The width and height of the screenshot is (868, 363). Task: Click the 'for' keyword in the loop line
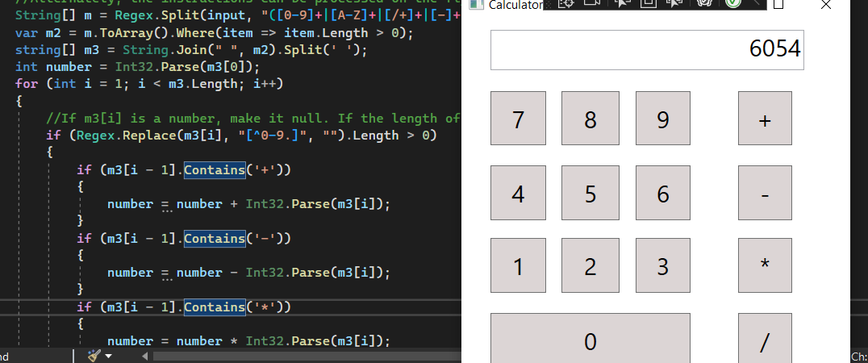point(27,84)
